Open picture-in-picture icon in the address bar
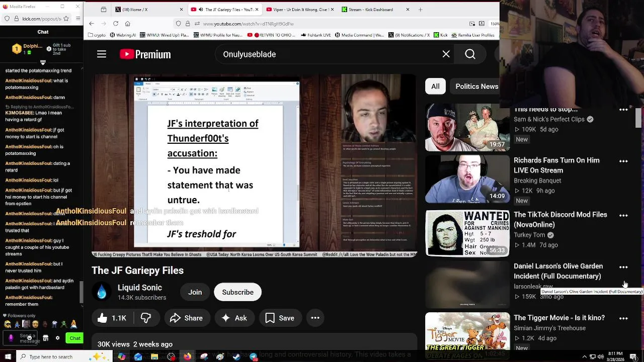This screenshot has width=644, height=362. [x=472, y=24]
